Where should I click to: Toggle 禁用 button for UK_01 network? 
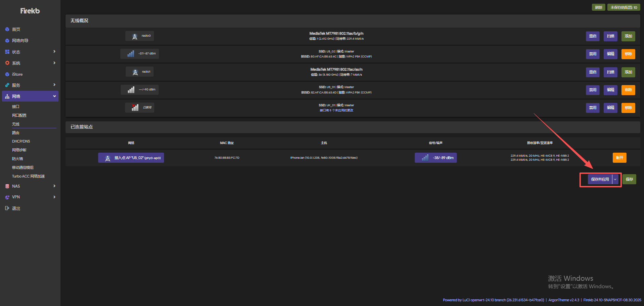[x=592, y=108]
